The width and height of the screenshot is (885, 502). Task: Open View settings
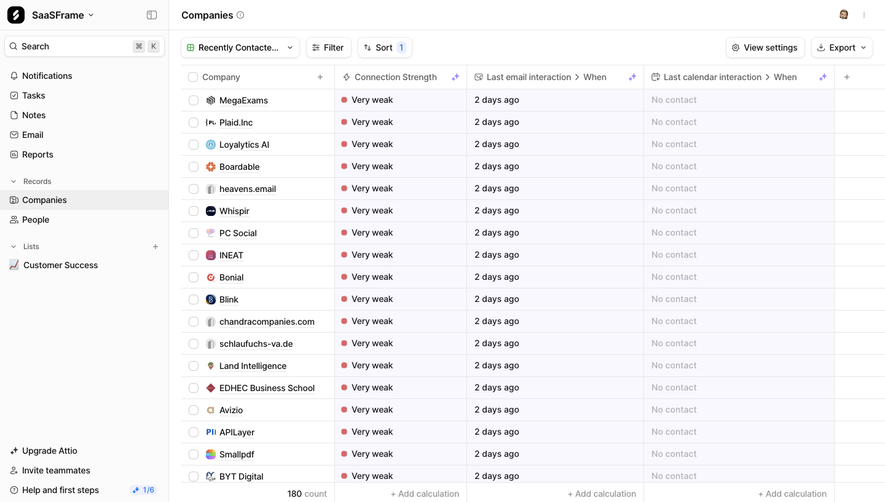765,47
